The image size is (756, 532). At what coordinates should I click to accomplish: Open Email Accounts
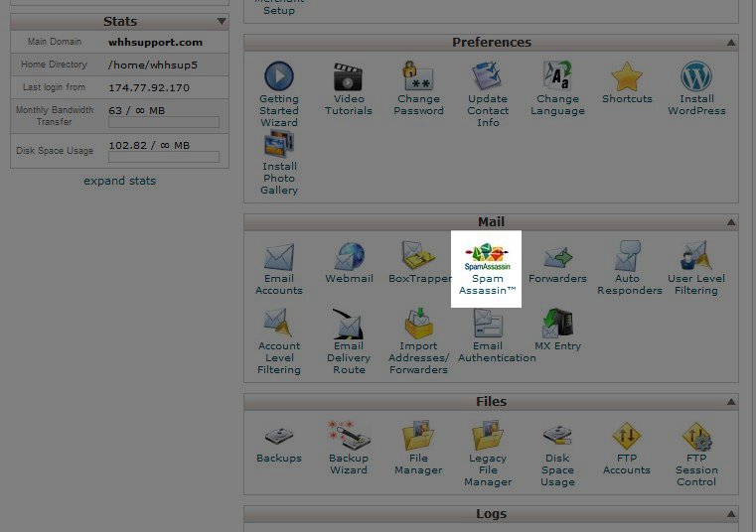279,266
